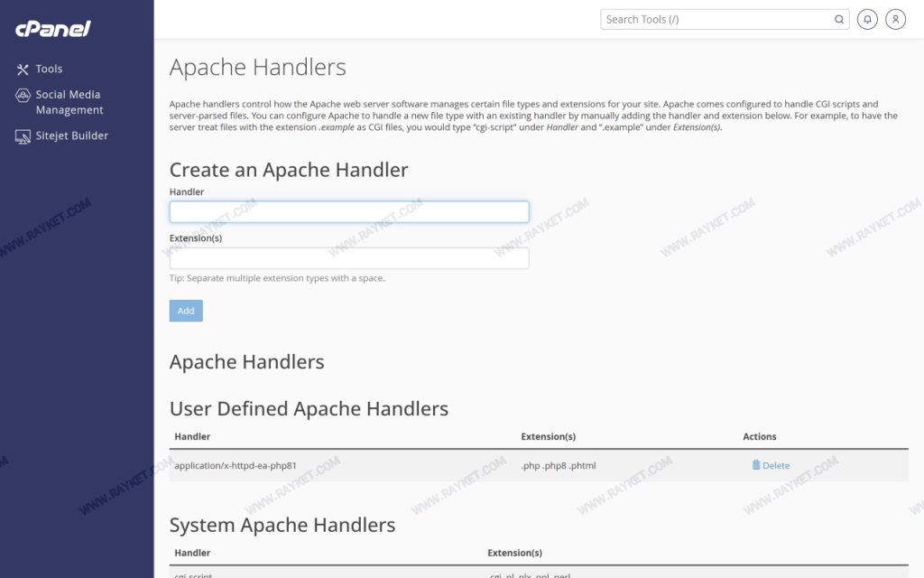The width and height of the screenshot is (924, 578).
Task: Click the user-defined Handler column header
Action: tap(192, 436)
